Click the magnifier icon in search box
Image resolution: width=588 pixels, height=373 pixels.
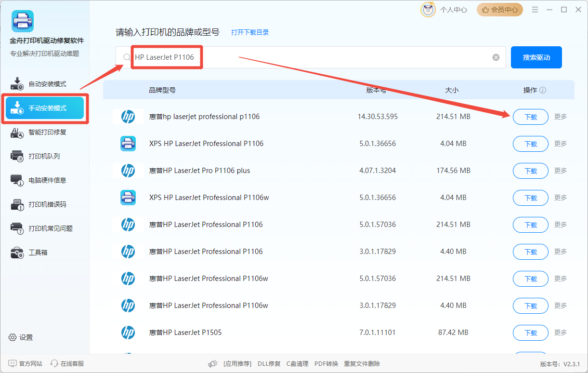click(x=127, y=57)
